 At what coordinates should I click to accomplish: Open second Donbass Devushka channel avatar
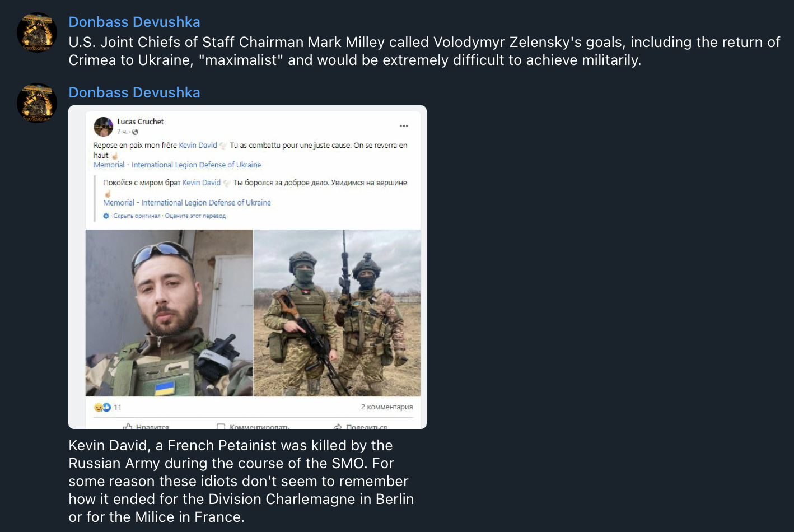pos(37,103)
